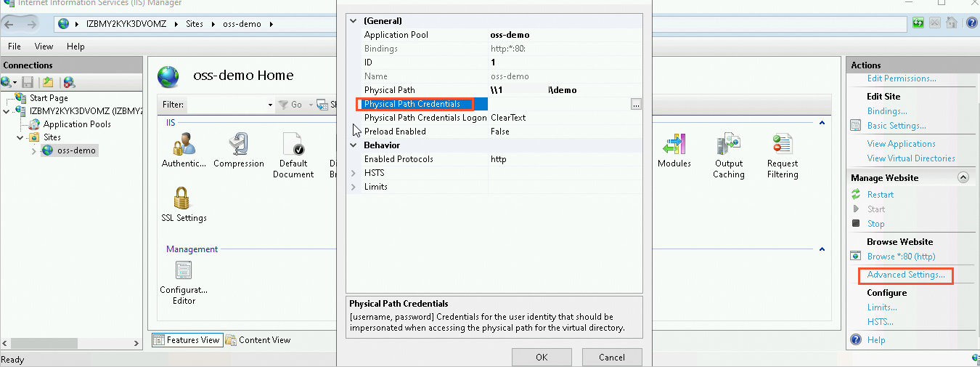Open the File menu

point(15,46)
